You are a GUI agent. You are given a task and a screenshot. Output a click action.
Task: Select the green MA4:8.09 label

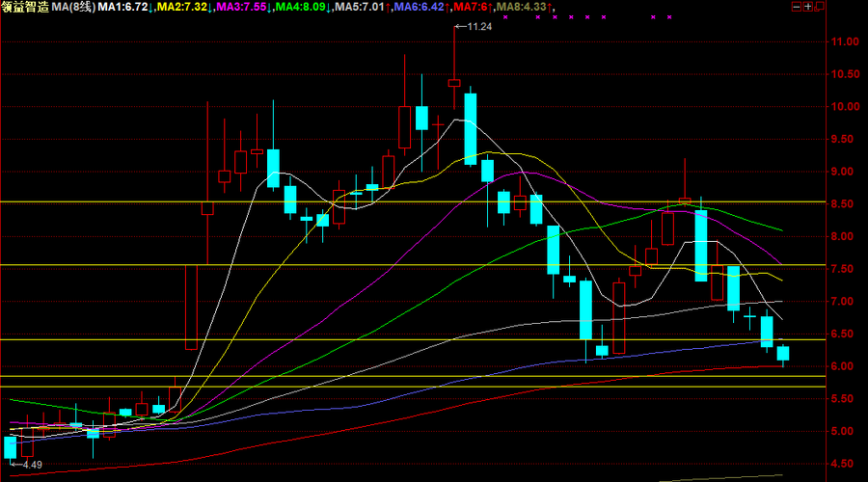pos(301,7)
